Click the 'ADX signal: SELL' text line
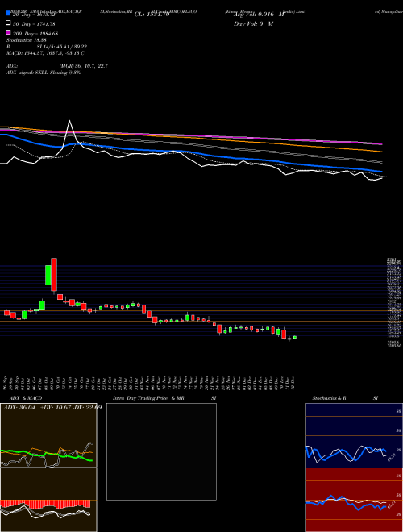Screen dimensions: 403x532 44,73
